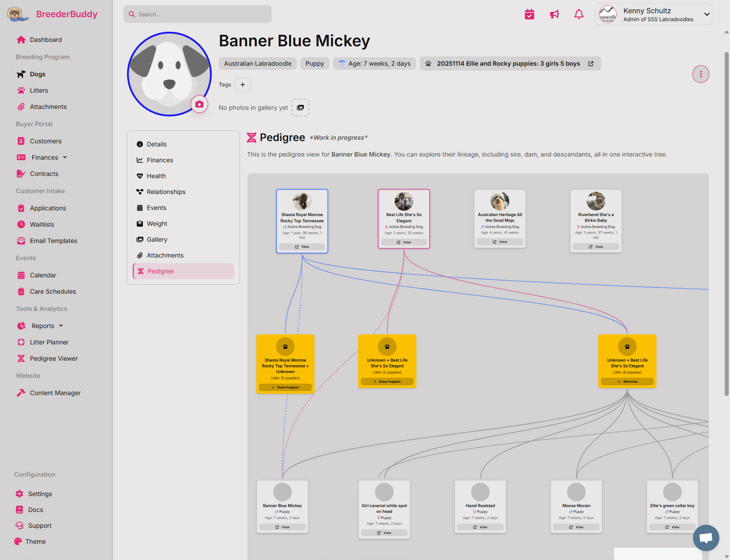Expand puppies for Unknown x Best Life litter
The width and height of the screenshot is (730, 560).
(387, 381)
